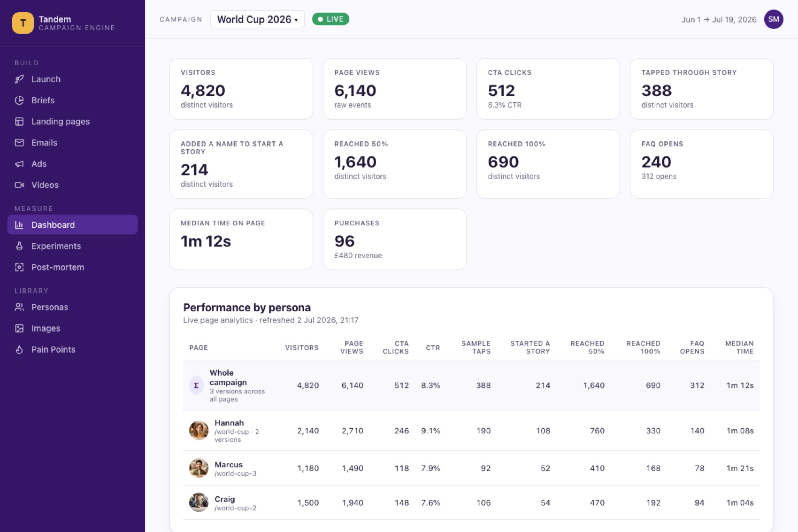Click the /world-cup-2 page path
The image size is (798, 532).
235,508
